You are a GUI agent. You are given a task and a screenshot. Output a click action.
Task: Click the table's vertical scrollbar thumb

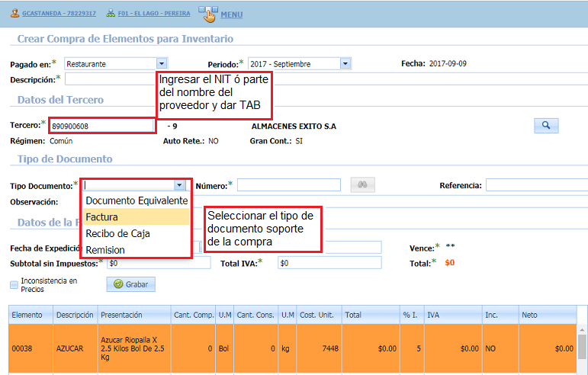tap(582, 347)
